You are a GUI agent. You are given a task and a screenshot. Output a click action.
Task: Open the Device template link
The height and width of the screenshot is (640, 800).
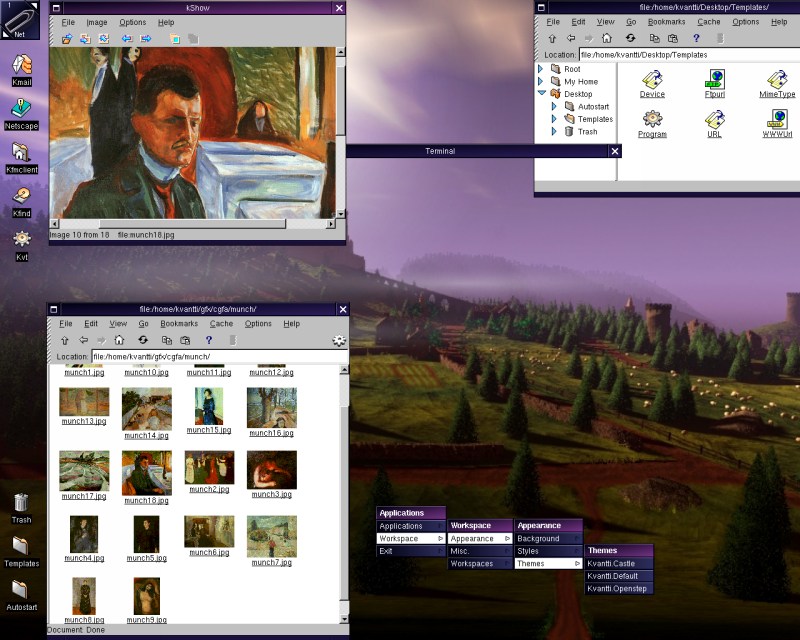[652, 94]
